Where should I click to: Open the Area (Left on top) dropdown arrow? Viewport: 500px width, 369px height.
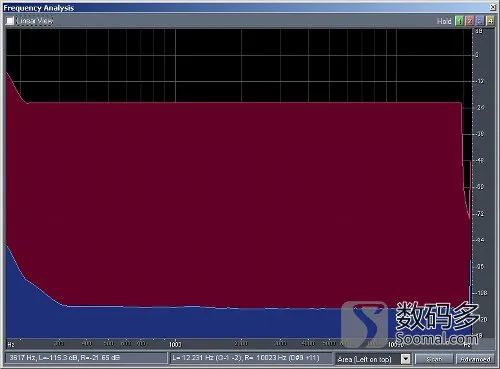click(405, 359)
